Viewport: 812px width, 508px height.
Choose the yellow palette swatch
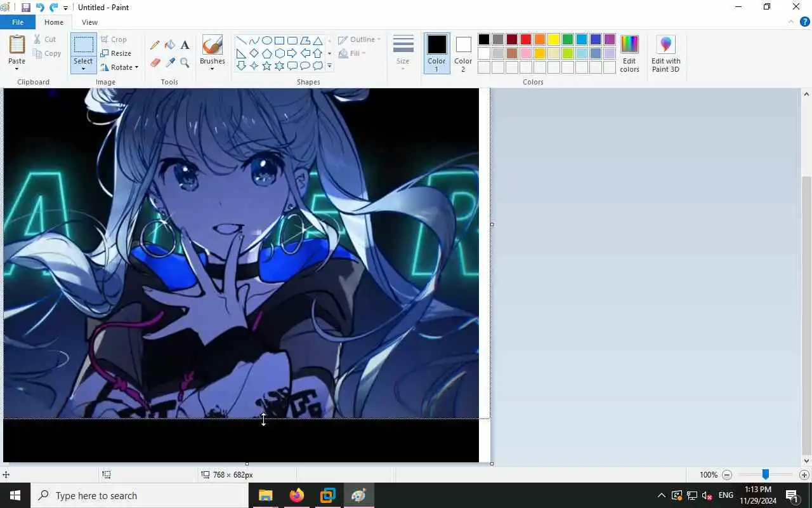point(554,39)
